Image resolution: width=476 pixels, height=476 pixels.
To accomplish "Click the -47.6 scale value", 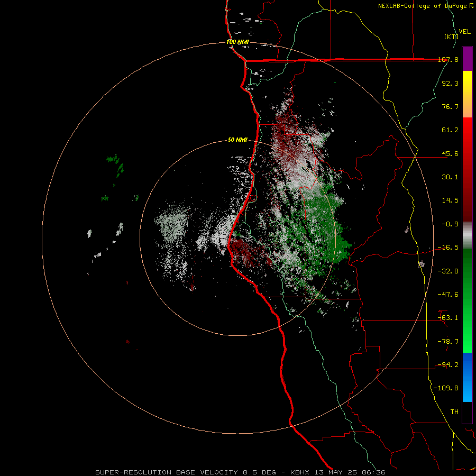I will pos(448,295).
